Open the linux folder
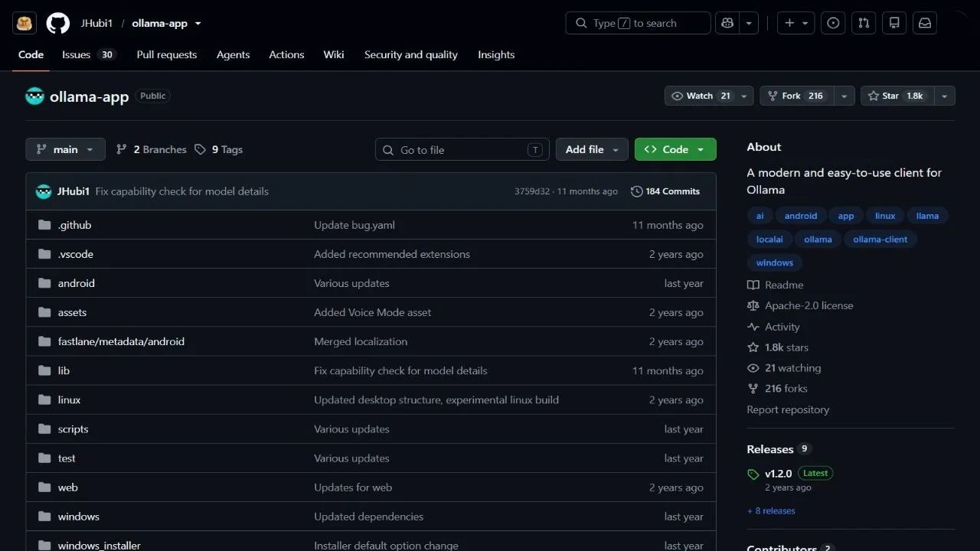 point(69,399)
